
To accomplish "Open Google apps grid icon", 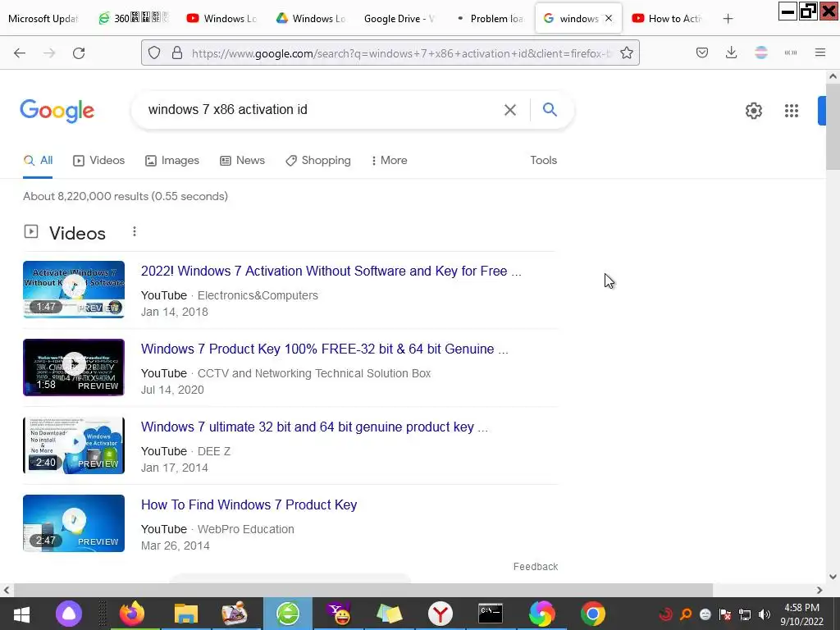I will coord(792,111).
